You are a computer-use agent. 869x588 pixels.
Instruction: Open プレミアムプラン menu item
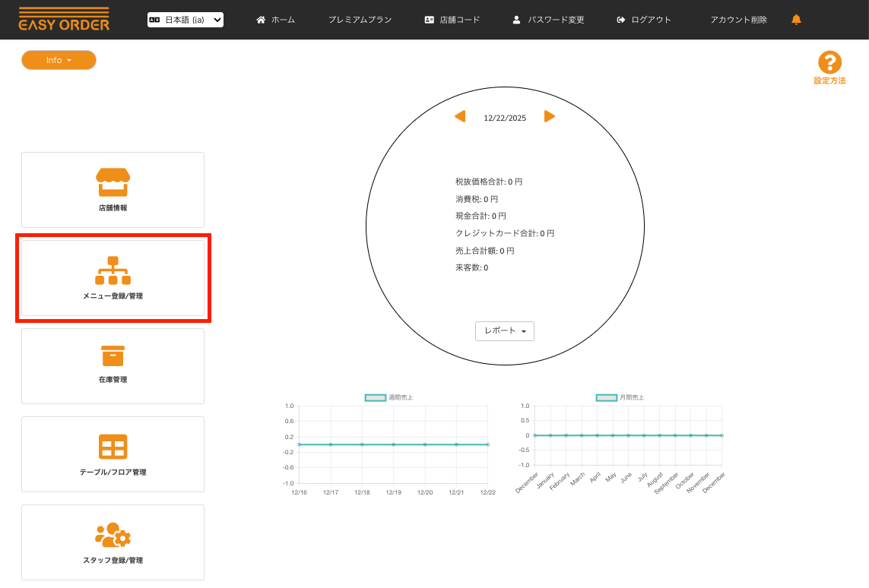[x=360, y=20]
